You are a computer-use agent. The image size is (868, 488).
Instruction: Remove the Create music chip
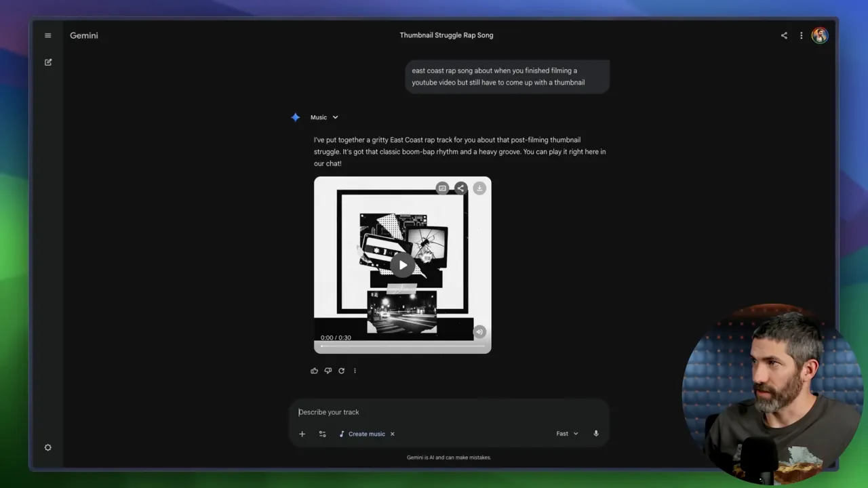point(392,434)
